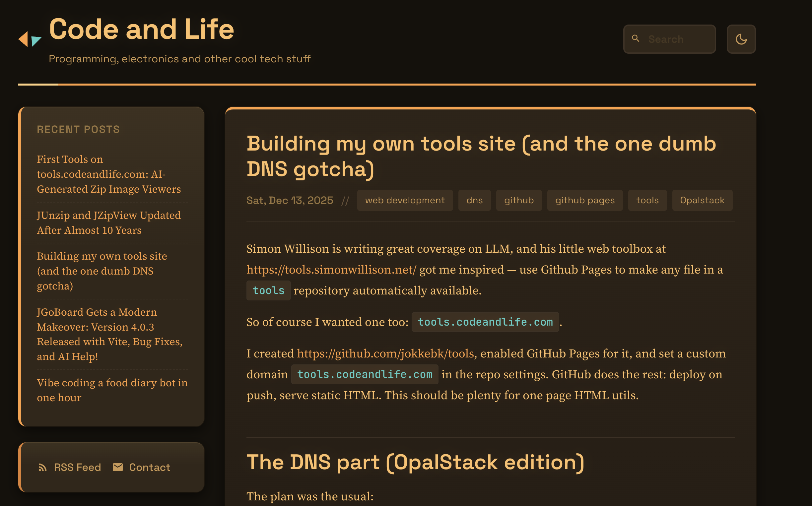The width and height of the screenshot is (812, 506).
Task: Select the 'dns' tag
Action: [x=474, y=200]
